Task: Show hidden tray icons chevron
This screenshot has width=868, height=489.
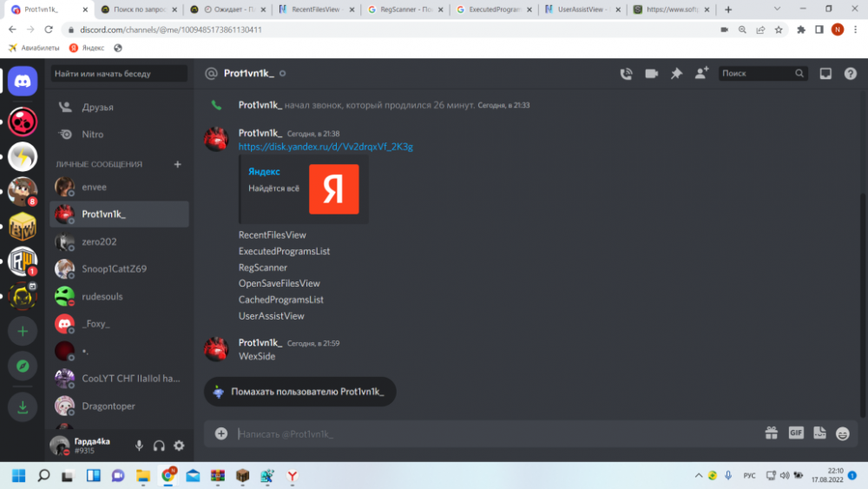Action: (x=698, y=476)
